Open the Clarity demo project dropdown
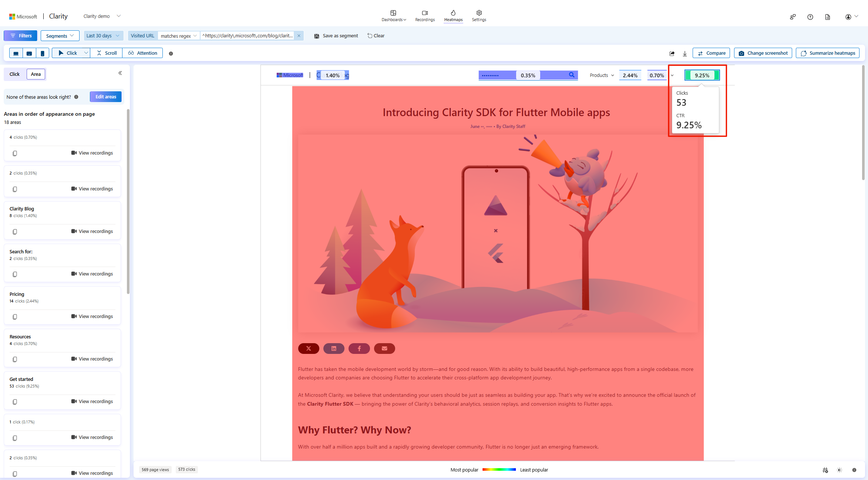 coord(102,16)
